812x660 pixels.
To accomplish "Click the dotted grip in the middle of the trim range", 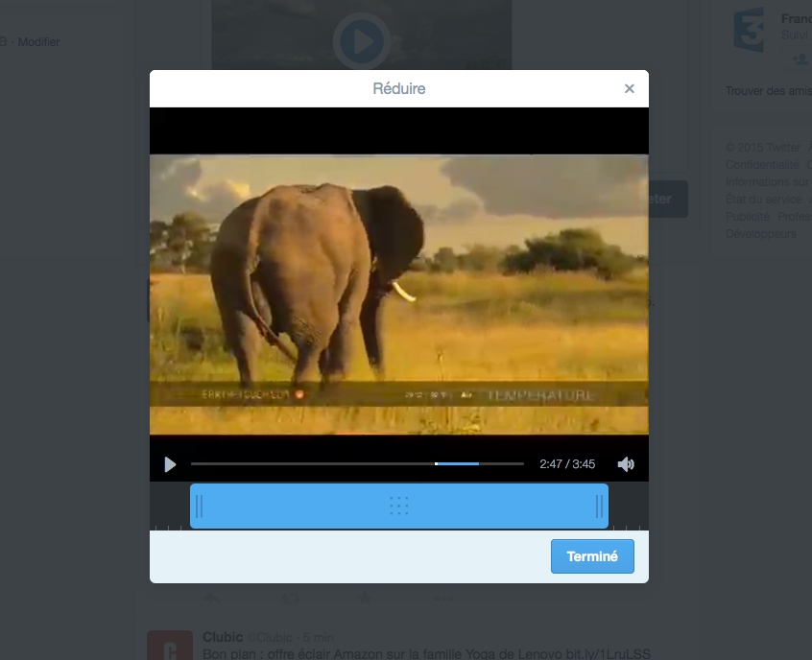I will click(x=398, y=506).
